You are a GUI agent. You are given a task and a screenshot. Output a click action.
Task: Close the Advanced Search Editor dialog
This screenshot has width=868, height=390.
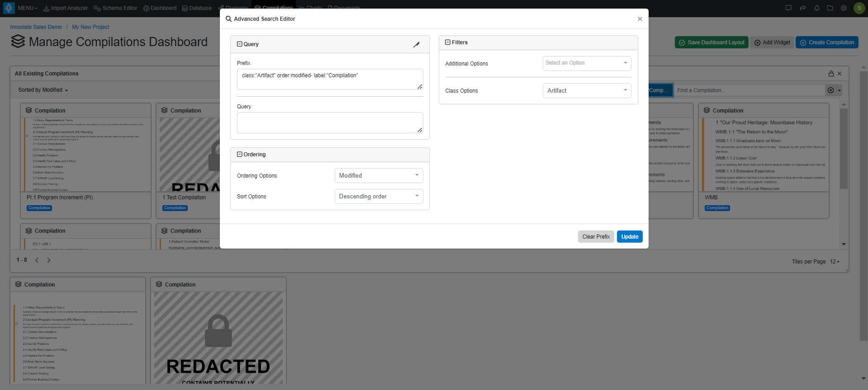(x=640, y=19)
